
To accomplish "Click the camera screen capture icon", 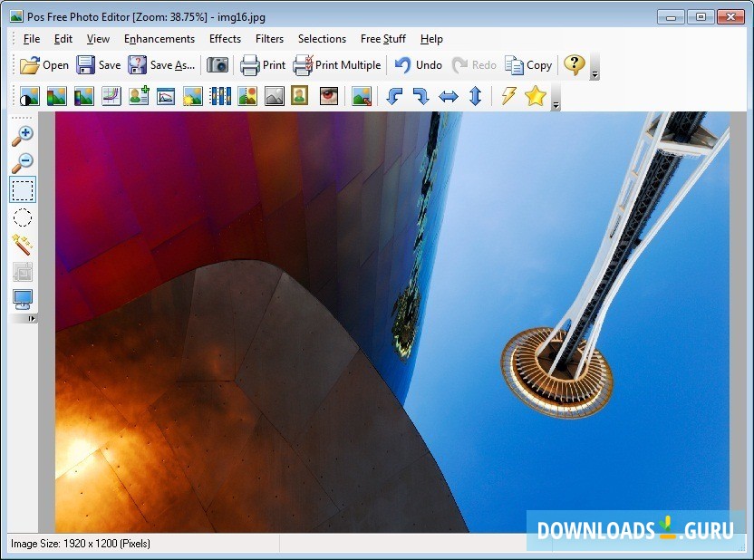I will click(x=217, y=65).
